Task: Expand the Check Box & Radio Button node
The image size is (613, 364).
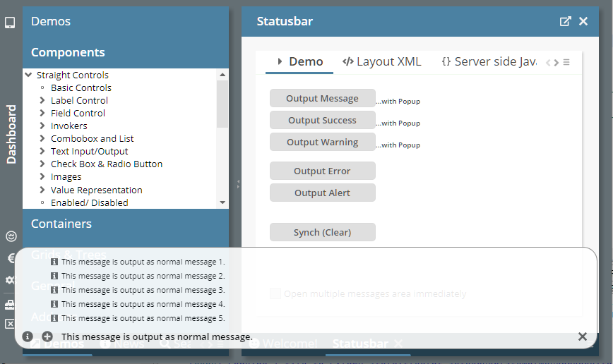Action: 42,164
